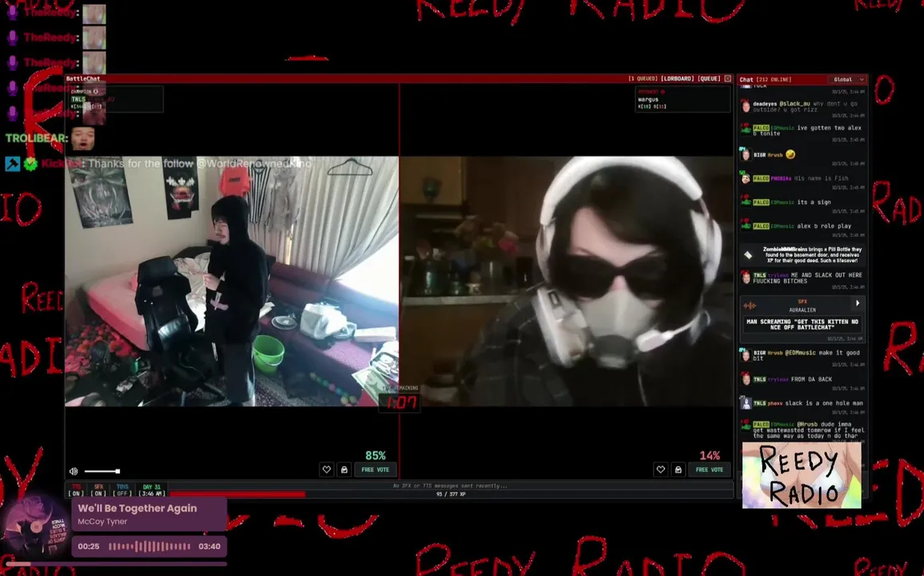Click the avatar beside 'His name is Fish'
This screenshot has width=924, height=576.
(745, 178)
